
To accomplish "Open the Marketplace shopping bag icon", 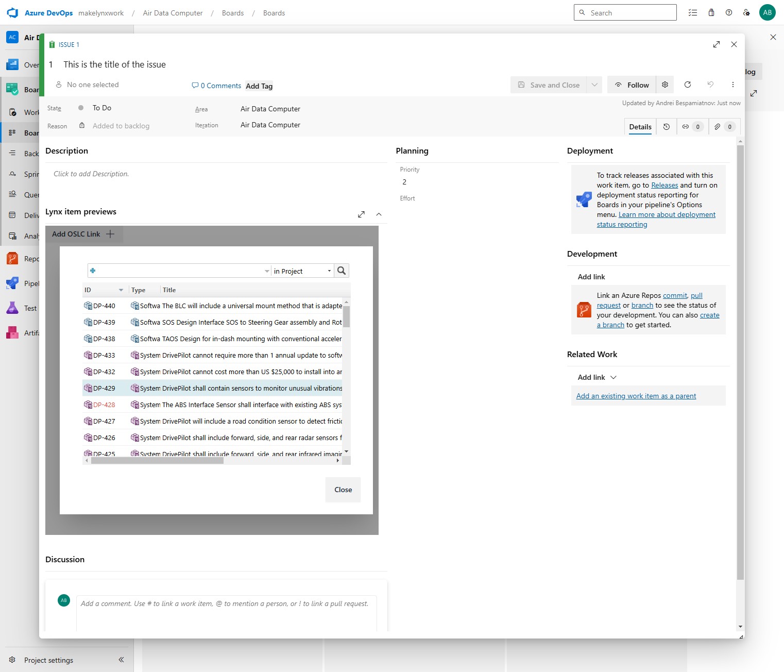I will [x=711, y=13].
